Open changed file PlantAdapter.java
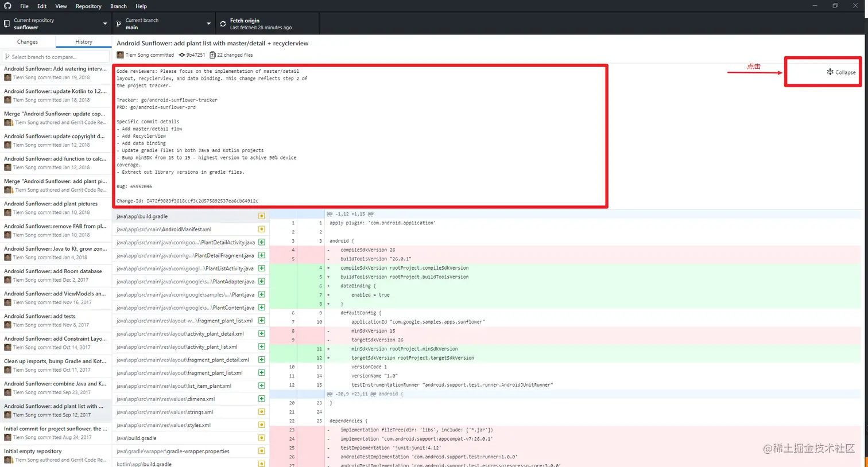This screenshot has height=467, width=868. pos(191,282)
